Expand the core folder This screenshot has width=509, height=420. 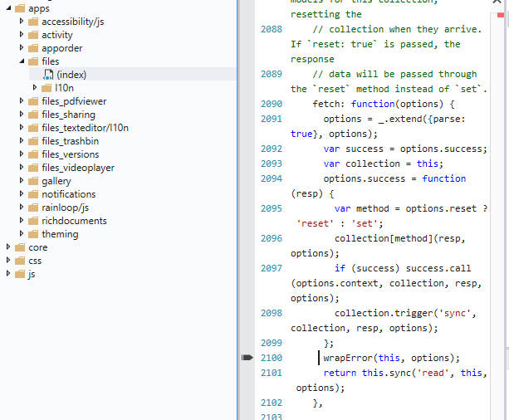pyautogui.click(x=8, y=247)
